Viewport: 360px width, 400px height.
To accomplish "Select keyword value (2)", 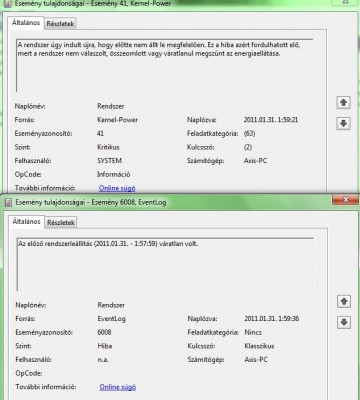I will coord(248,147).
